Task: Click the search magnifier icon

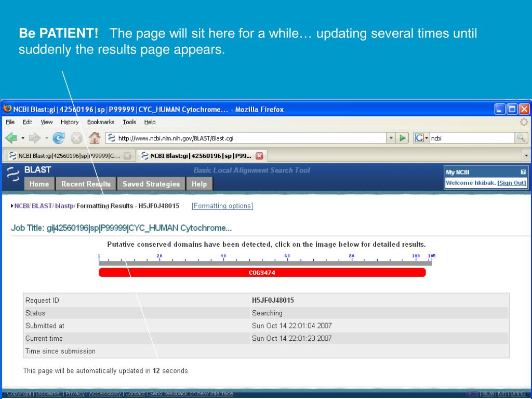Action: point(521,138)
